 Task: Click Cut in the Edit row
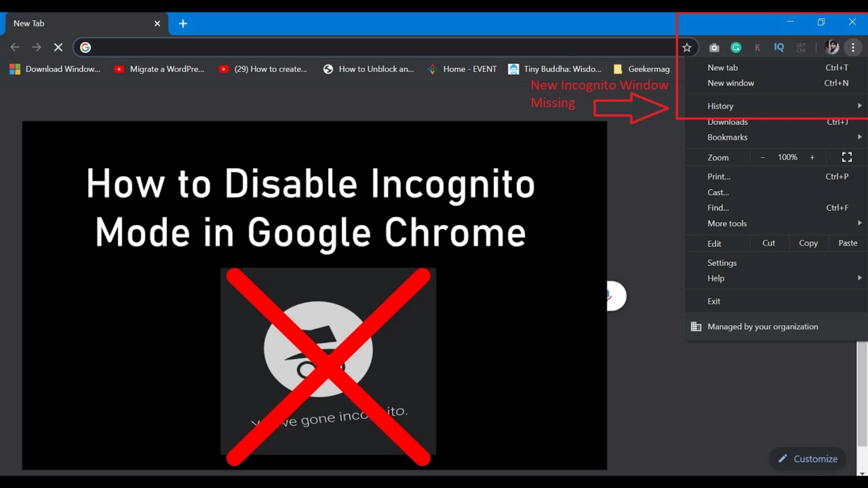click(x=769, y=243)
